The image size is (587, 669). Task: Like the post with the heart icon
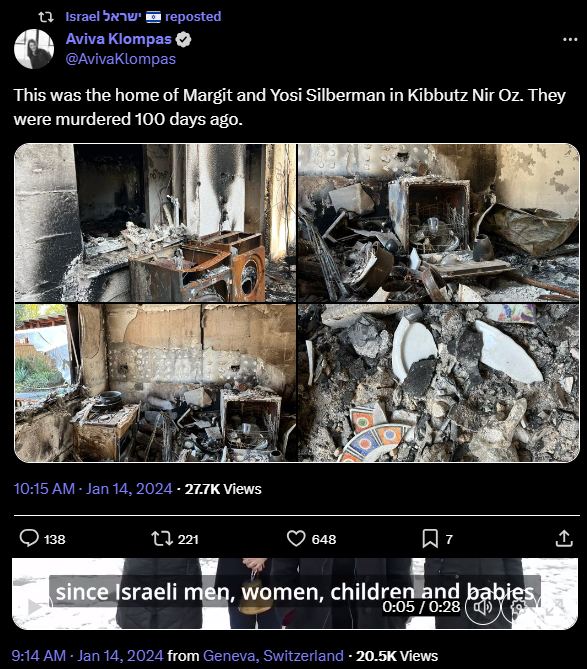(296, 538)
